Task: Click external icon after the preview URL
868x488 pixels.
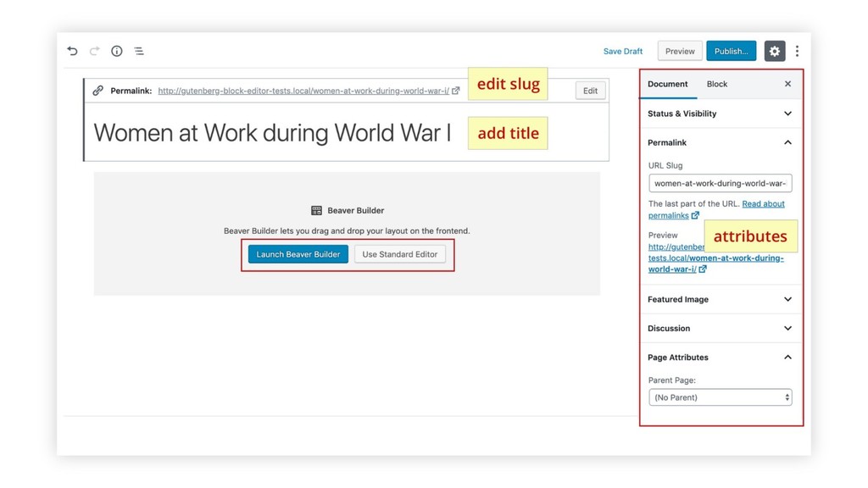Action: tap(703, 269)
